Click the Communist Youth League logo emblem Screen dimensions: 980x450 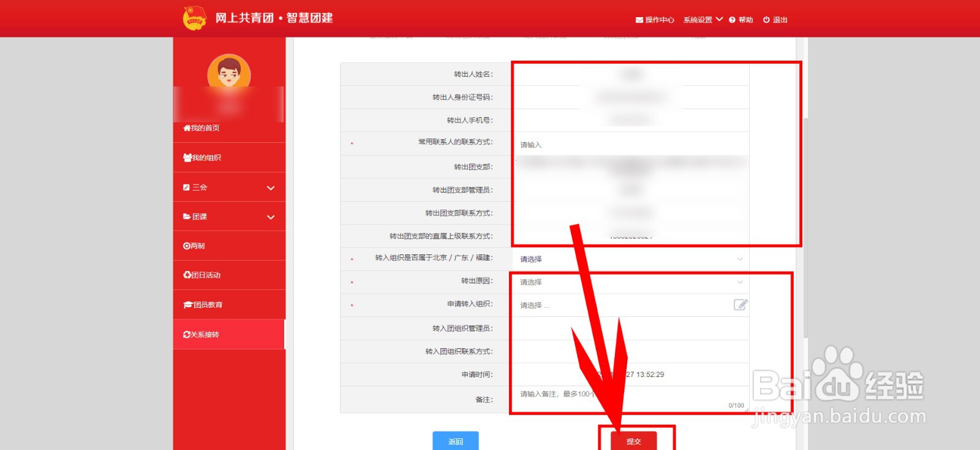click(195, 18)
